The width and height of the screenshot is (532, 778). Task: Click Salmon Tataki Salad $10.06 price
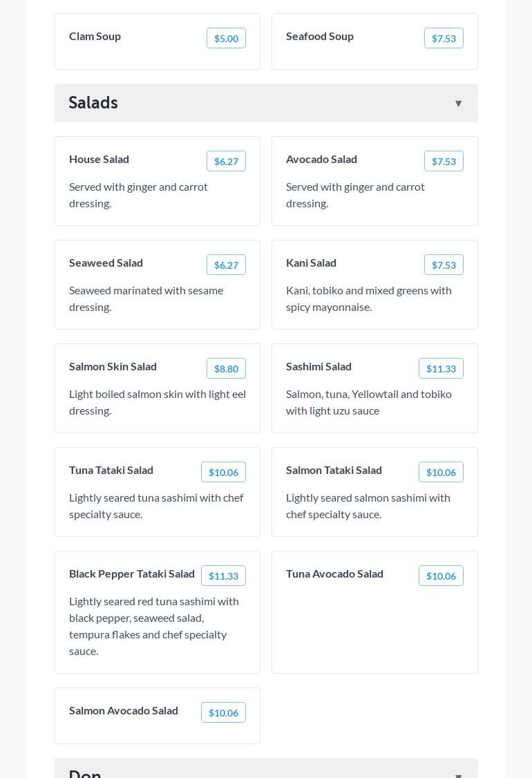click(x=441, y=473)
